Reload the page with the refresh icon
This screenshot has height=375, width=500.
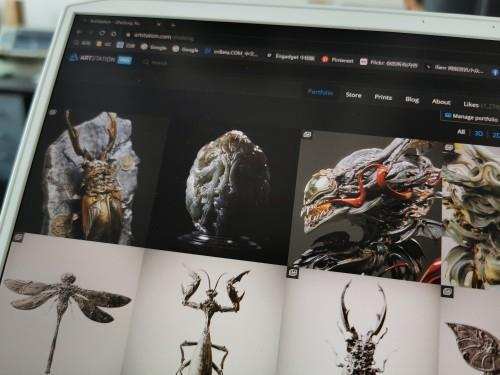click(102, 33)
